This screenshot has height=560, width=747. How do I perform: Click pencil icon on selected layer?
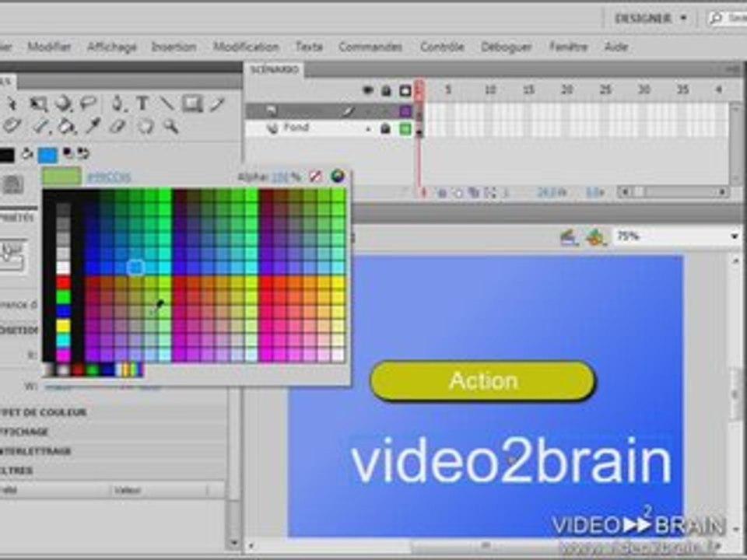point(349,111)
